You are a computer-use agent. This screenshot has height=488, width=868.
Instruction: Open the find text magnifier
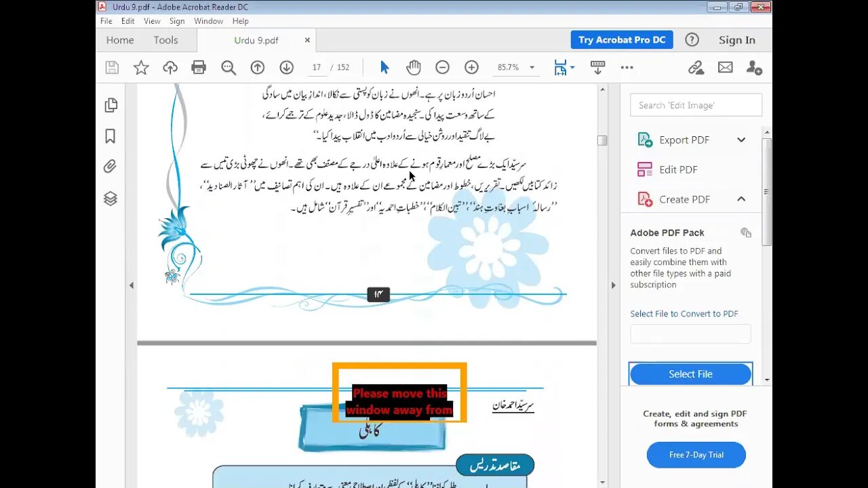point(229,67)
